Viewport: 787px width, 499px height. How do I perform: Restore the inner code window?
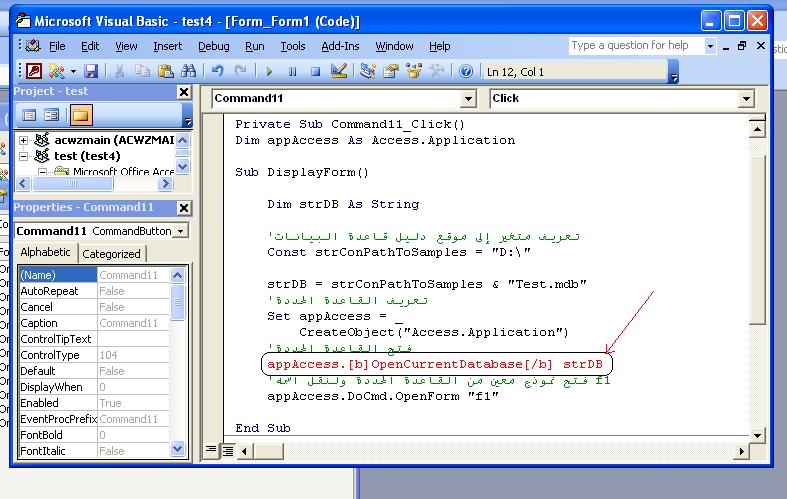click(x=742, y=46)
